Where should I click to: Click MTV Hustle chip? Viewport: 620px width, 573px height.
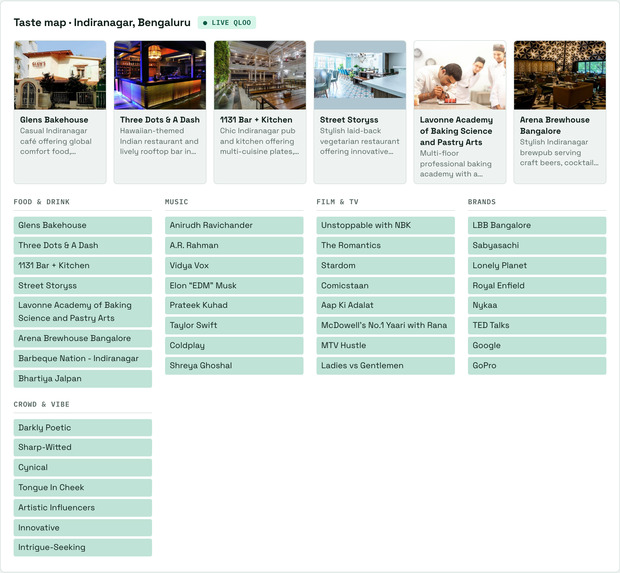click(x=386, y=346)
